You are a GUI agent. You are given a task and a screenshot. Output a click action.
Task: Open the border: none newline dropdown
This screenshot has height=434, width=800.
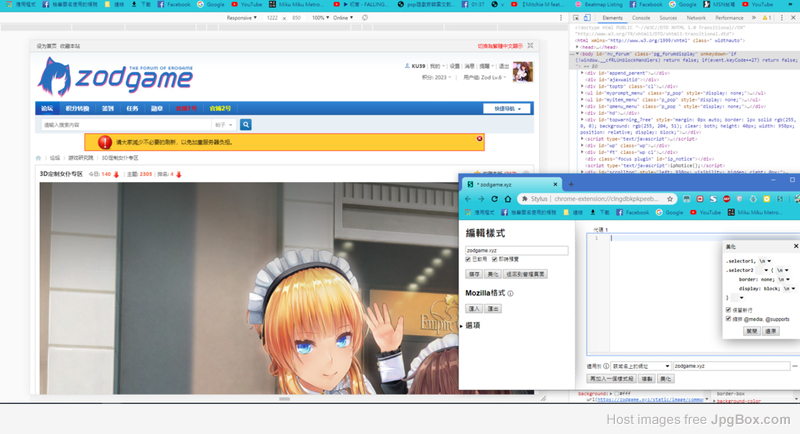784,279
